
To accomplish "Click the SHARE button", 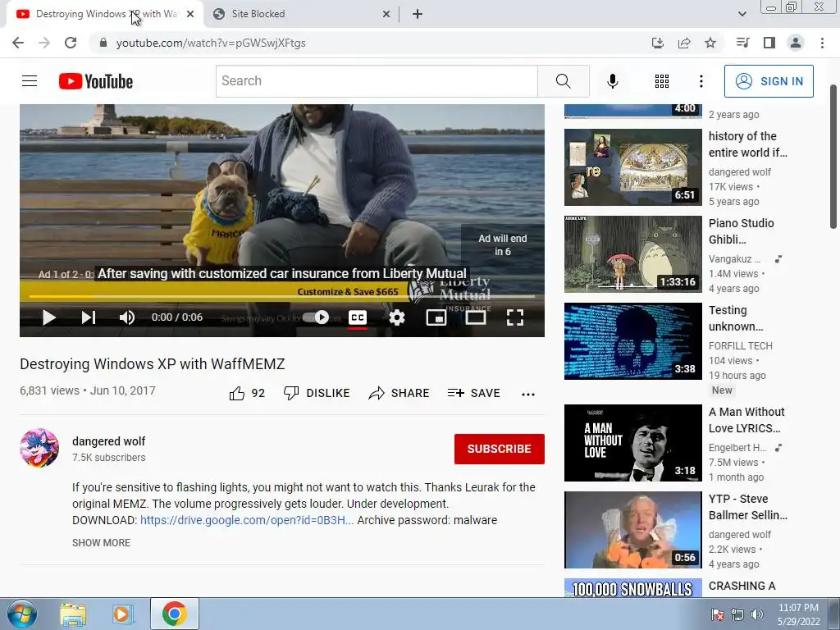I will coord(399,393).
